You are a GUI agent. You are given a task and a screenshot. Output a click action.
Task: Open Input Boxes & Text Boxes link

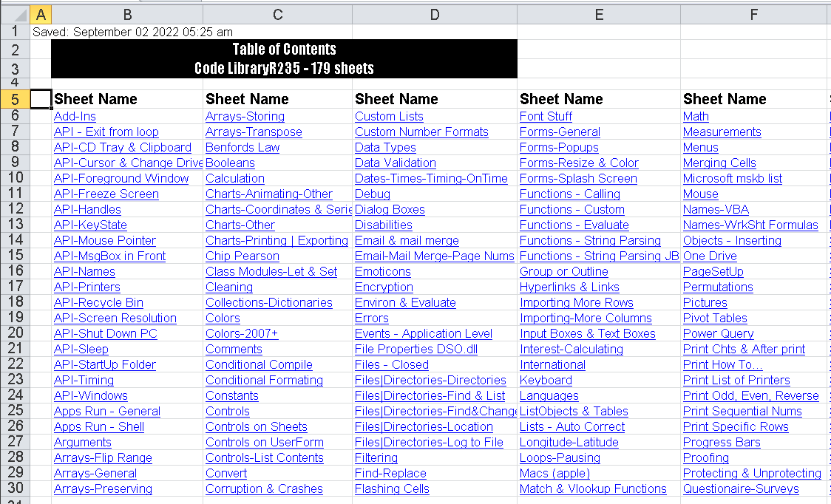coord(588,334)
